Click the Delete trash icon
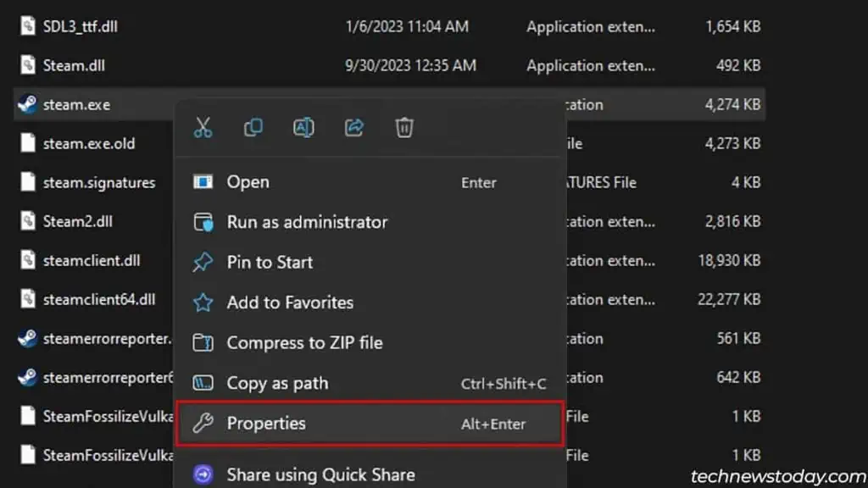 [403, 127]
